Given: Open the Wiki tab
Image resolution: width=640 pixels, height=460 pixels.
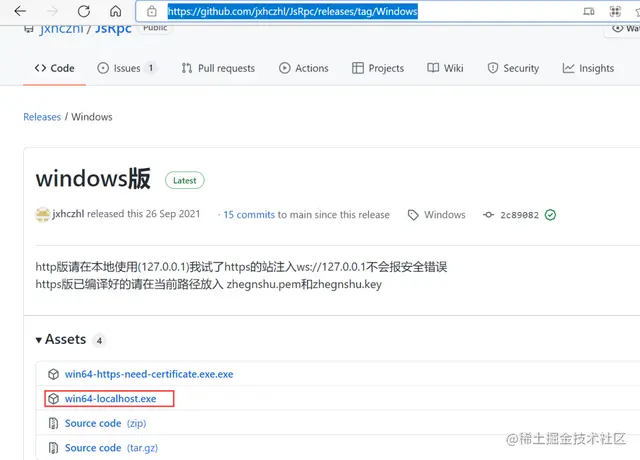Looking at the screenshot, I should [x=445, y=68].
